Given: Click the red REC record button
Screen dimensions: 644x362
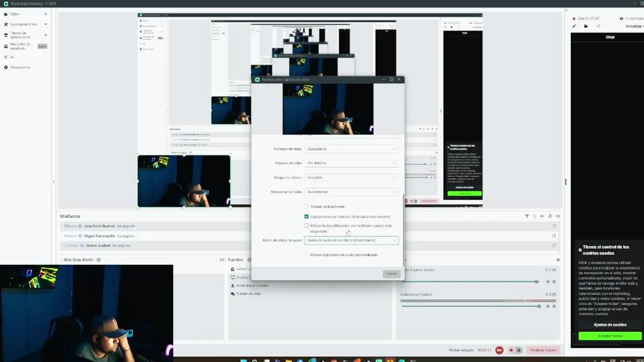Looking at the screenshot, I should (x=500, y=350).
